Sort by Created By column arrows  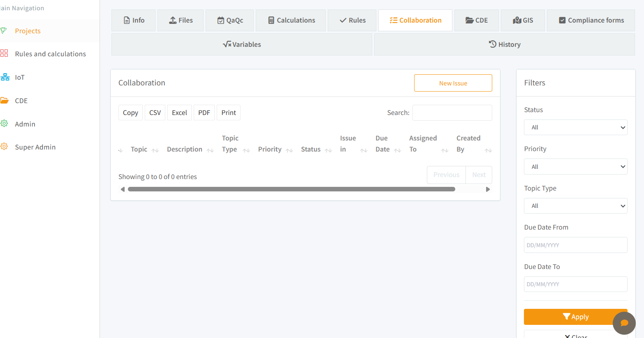coord(488,150)
